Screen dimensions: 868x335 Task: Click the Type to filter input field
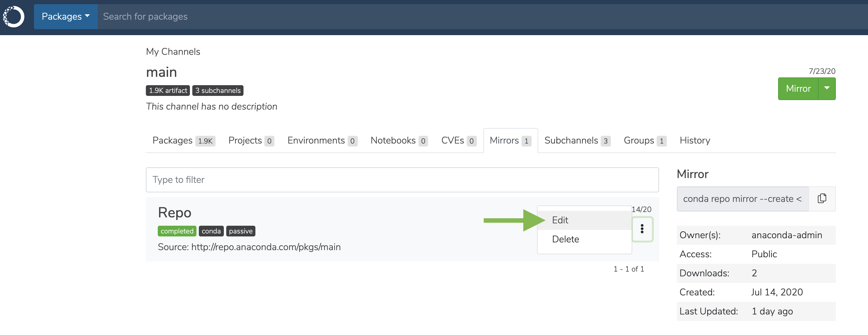(402, 179)
